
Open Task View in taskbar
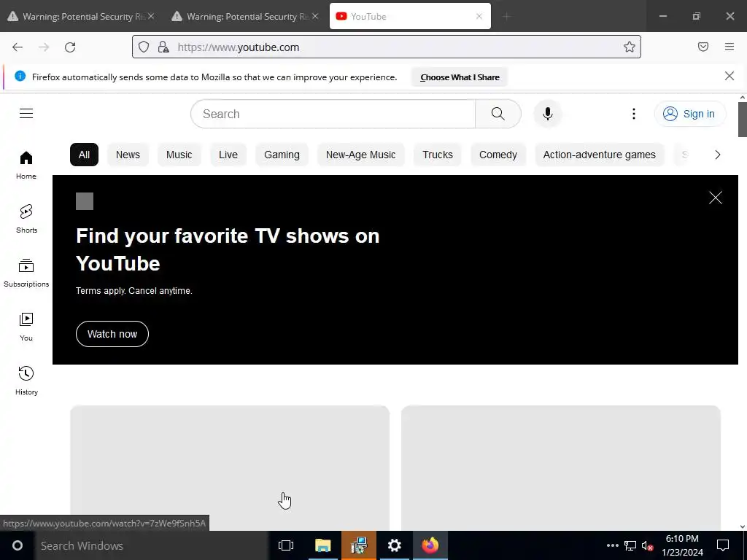click(286, 545)
